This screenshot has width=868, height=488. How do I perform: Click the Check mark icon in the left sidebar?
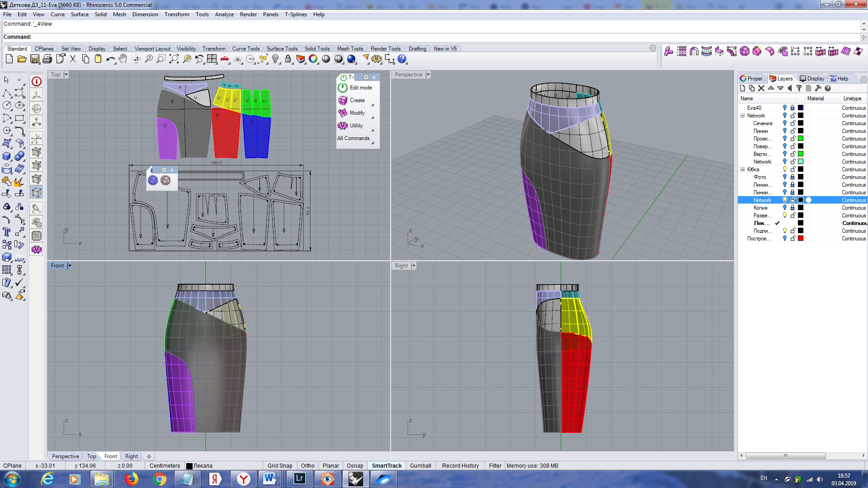click(x=19, y=282)
